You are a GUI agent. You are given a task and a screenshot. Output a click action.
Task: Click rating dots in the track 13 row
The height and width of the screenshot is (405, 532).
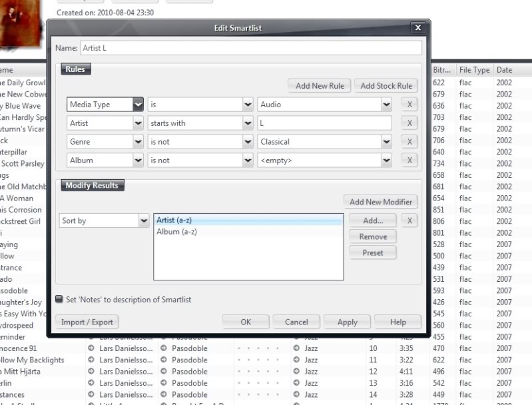click(258, 383)
